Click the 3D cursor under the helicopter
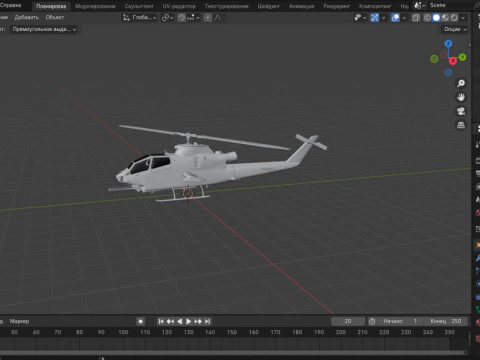Viewport: 480px width, 360px height. point(188,194)
